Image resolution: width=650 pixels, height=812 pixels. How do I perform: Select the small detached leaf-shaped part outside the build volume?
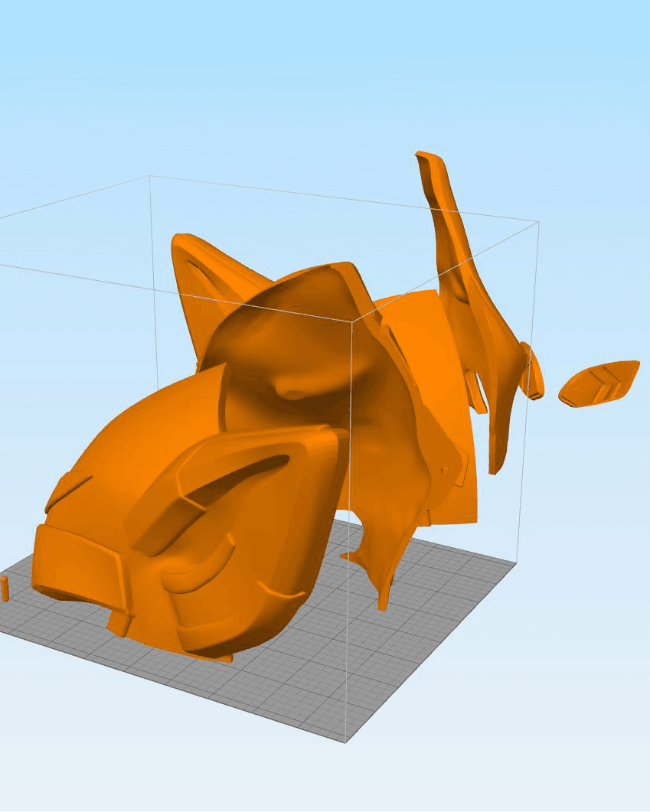(598, 383)
